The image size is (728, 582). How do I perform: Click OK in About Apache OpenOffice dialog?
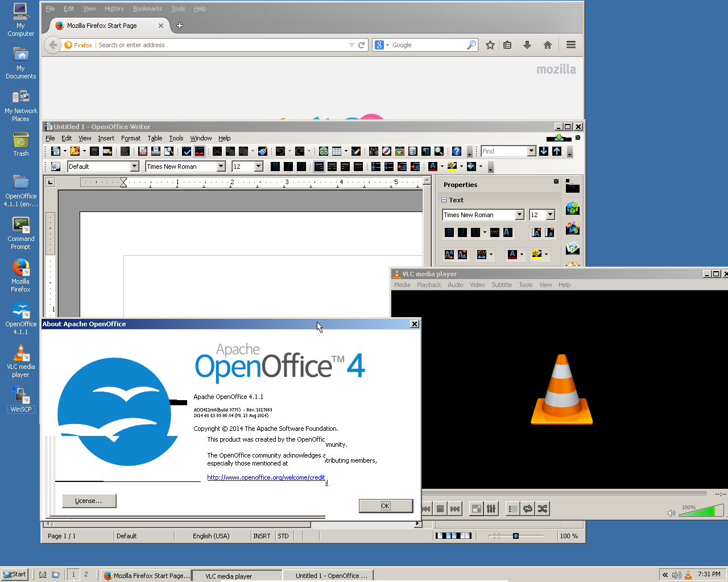pos(386,506)
